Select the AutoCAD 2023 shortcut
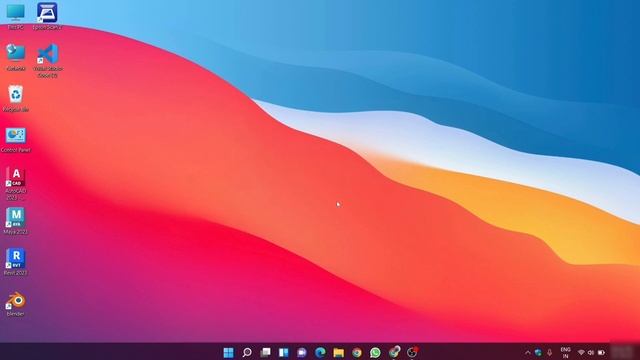 tap(16, 184)
